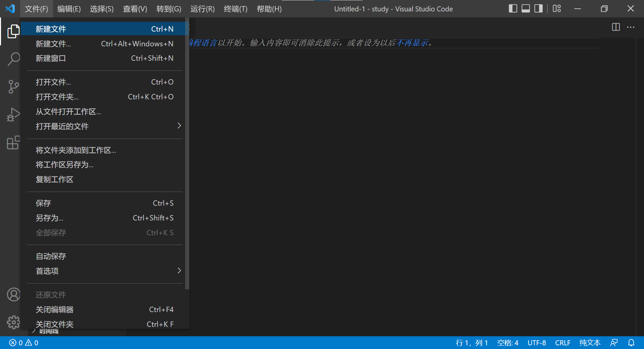
Task: Open the Manage gear icon
Action: click(13, 322)
